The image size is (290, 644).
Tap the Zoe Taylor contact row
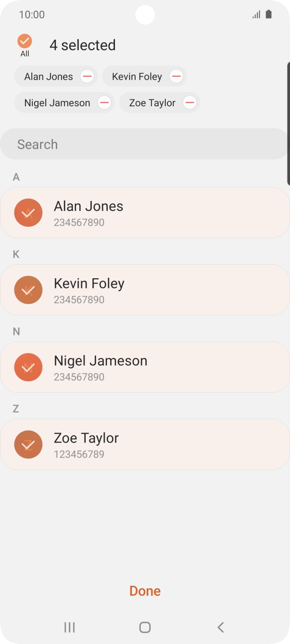pyautogui.click(x=168, y=445)
